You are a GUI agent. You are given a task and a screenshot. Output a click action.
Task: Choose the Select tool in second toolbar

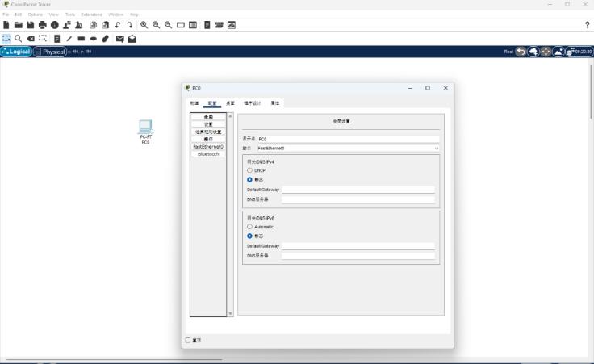point(6,39)
